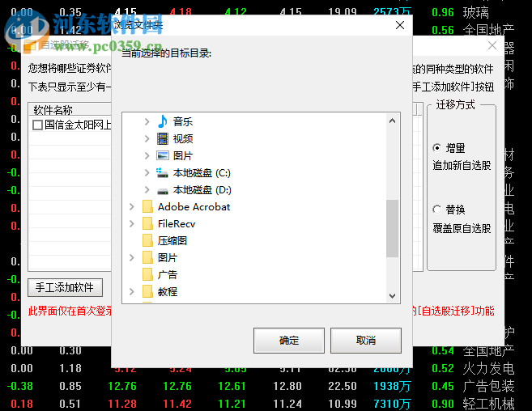Click the folder tree scrollbar down arrow
Screen dimensions: 532x411
click(x=392, y=295)
